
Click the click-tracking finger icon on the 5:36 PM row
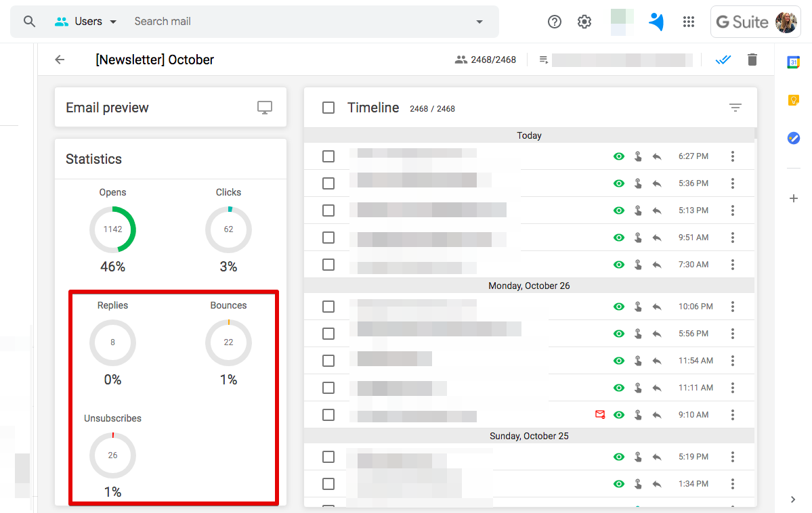tap(637, 183)
